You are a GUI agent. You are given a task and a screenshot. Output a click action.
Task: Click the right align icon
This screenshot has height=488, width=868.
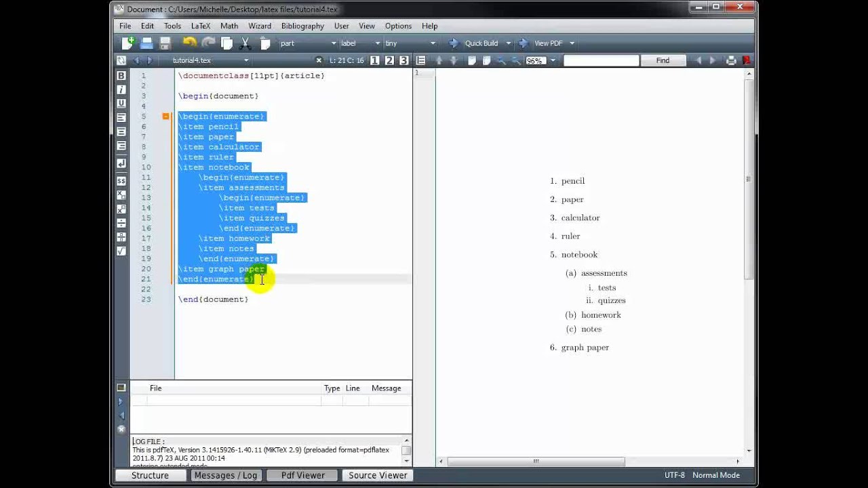[121, 146]
